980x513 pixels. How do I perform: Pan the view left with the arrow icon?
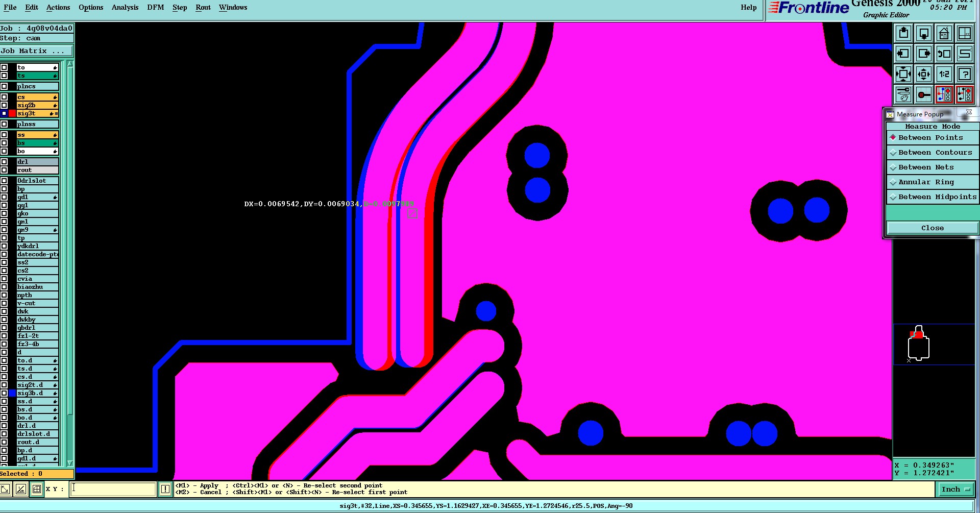point(903,54)
